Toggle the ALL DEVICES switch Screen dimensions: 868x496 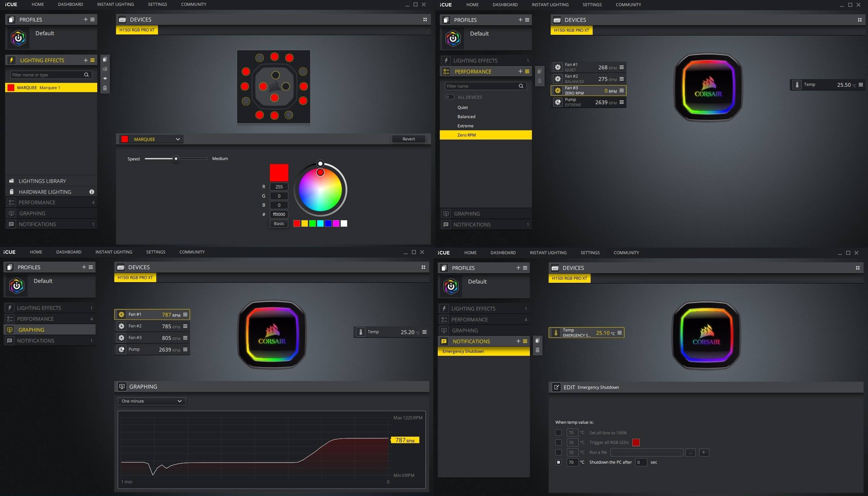click(x=450, y=97)
